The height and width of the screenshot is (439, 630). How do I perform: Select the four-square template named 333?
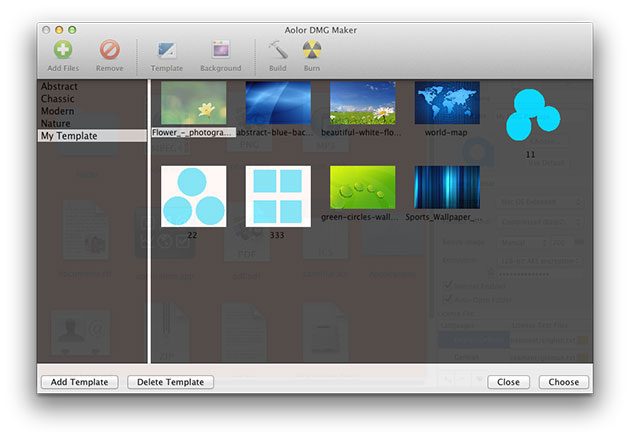pos(277,196)
